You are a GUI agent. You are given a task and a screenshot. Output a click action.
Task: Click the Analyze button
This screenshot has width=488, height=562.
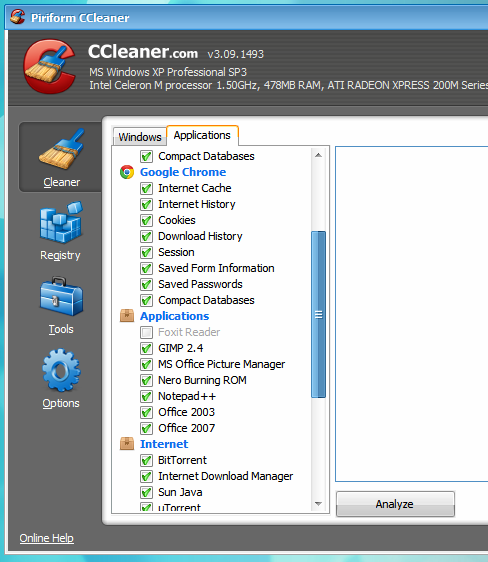[x=395, y=504]
